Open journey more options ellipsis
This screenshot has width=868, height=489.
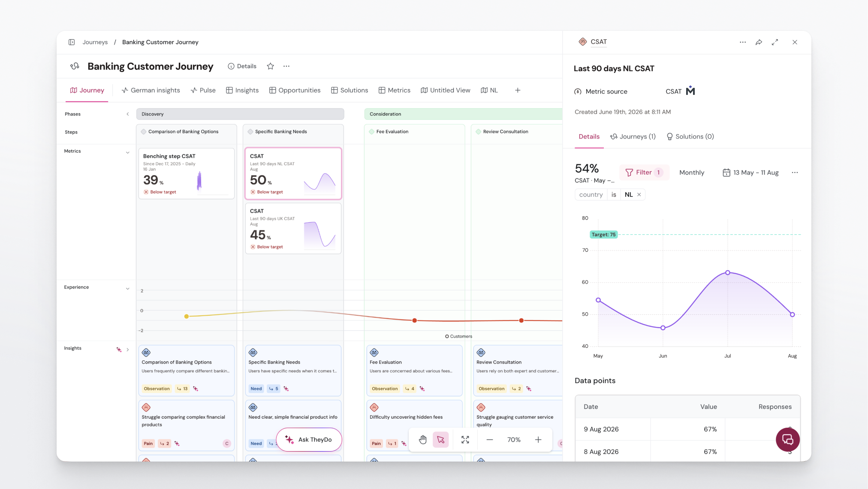286,66
